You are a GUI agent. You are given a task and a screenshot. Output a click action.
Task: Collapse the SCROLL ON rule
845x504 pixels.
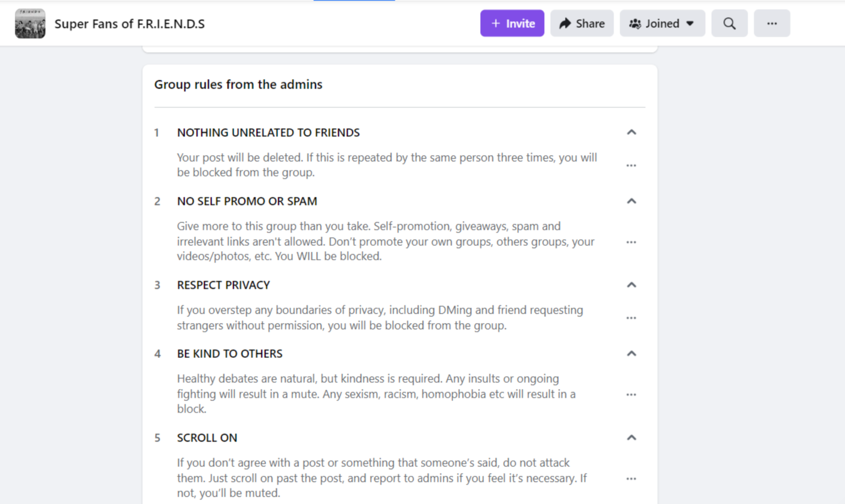coord(632,437)
